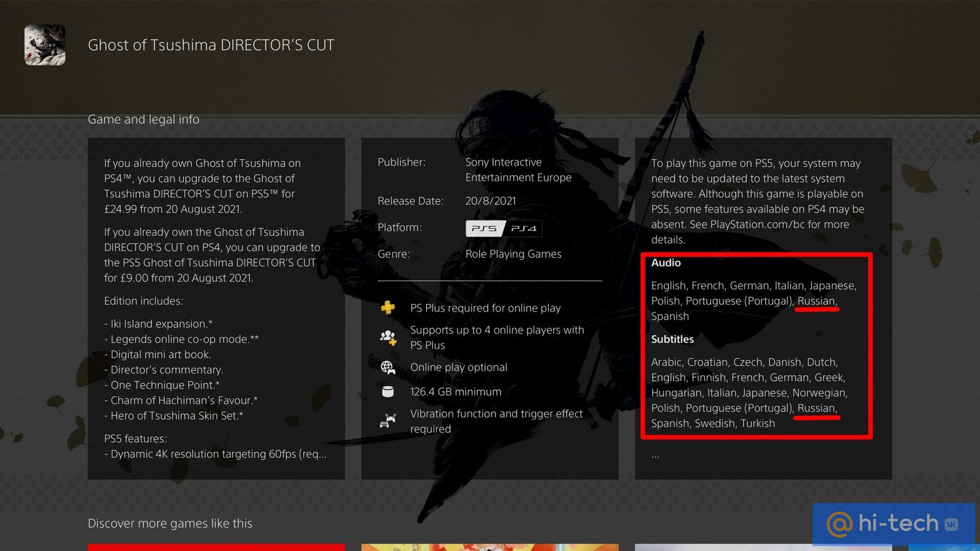
Task: Click 'One Technique Point' list item
Action: pyautogui.click(x=162, y=385)
